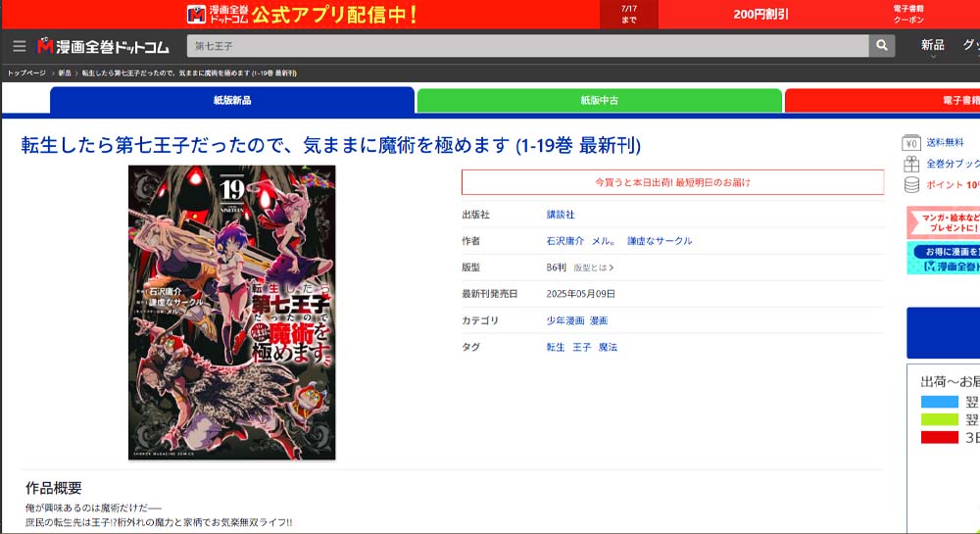Click the 電子書籍クーポン banner text
This screenshot has height=534, width=980.
(908, 15)
